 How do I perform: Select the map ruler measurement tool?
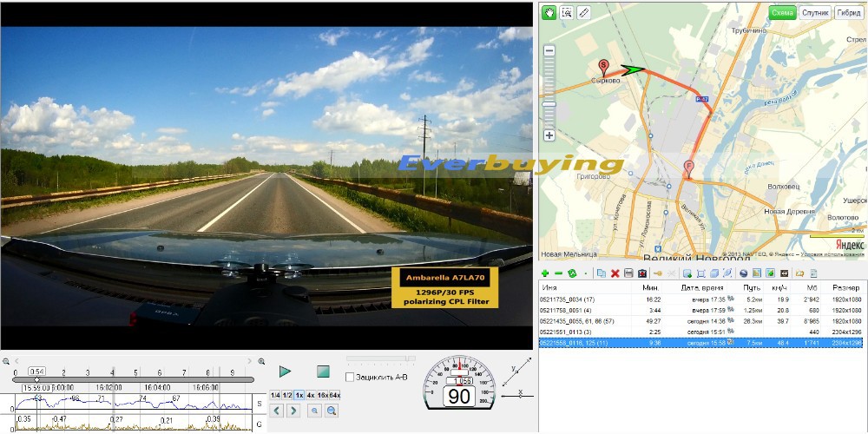coord(583,12)
